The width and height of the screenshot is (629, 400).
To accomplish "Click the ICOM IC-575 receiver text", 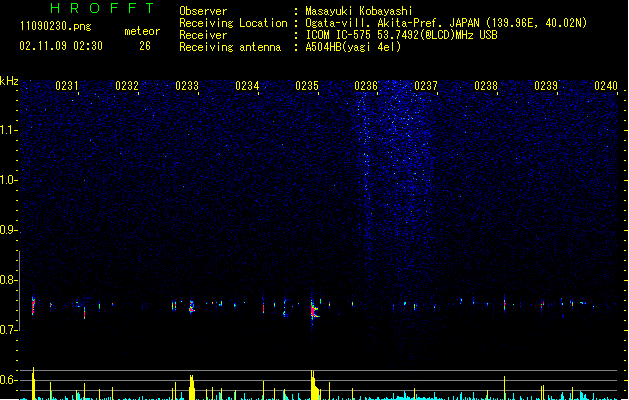I will click(x=401, y=35).
